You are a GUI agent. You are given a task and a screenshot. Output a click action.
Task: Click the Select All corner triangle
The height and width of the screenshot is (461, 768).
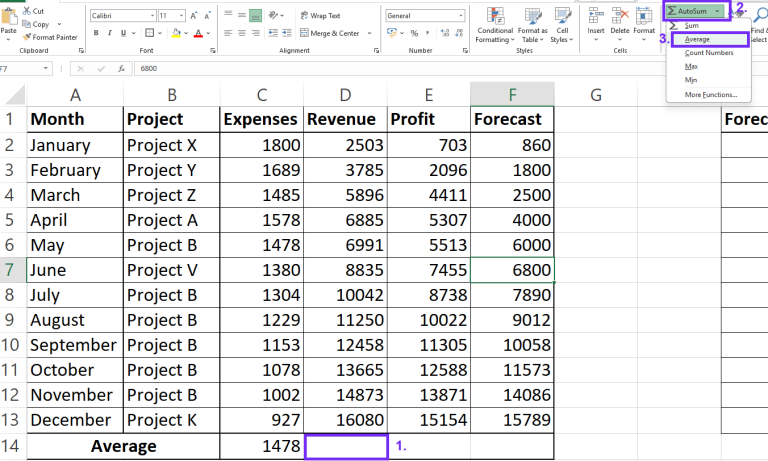(14, 95)
